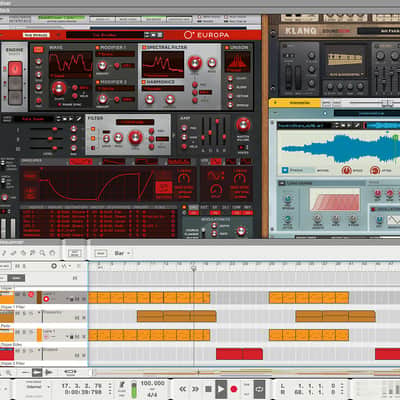
Task: Open the Bar snap value dropdown
Action: (122, 253)
